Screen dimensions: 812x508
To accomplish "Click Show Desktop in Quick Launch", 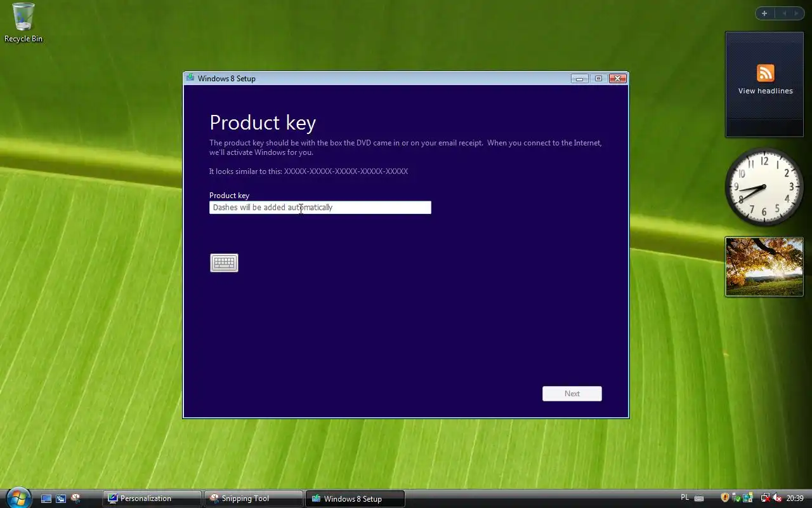I will (x=46, y=498).
